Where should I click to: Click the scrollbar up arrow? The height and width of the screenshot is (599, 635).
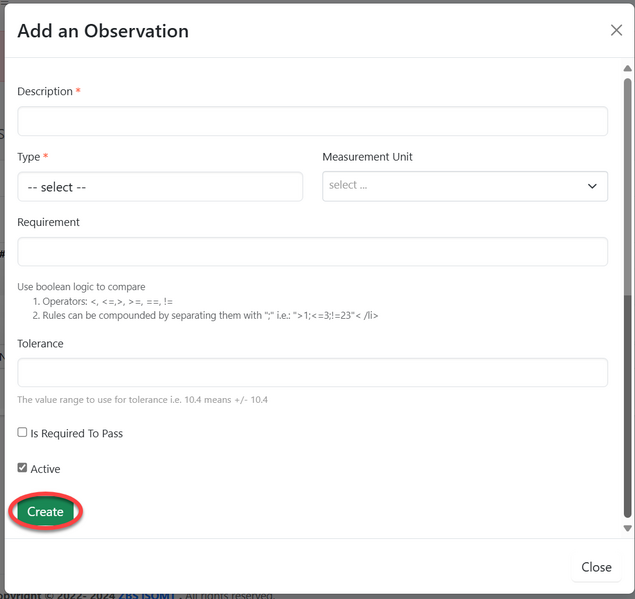[x=627, y=67]
